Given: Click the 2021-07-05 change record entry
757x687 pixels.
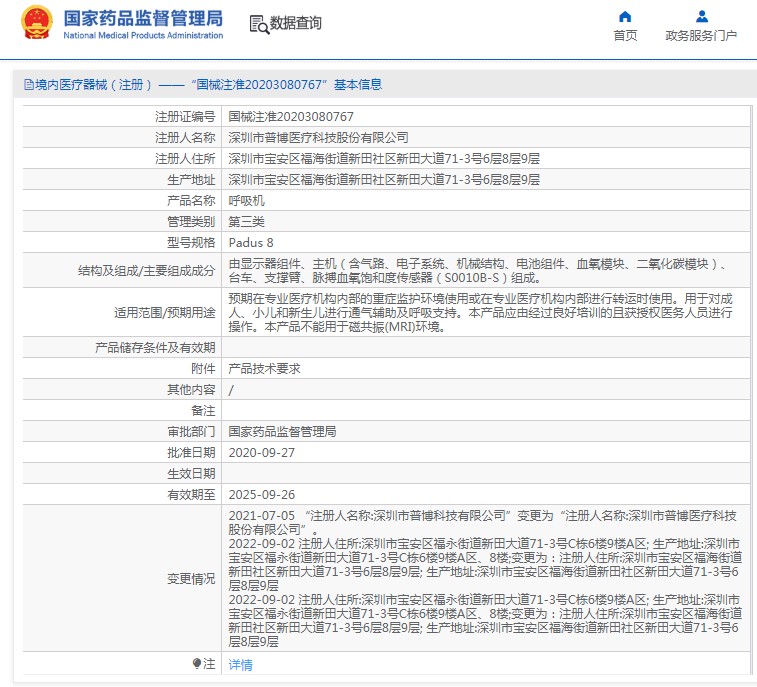Looking at the screenshot, I should click(x=482, y=522).
